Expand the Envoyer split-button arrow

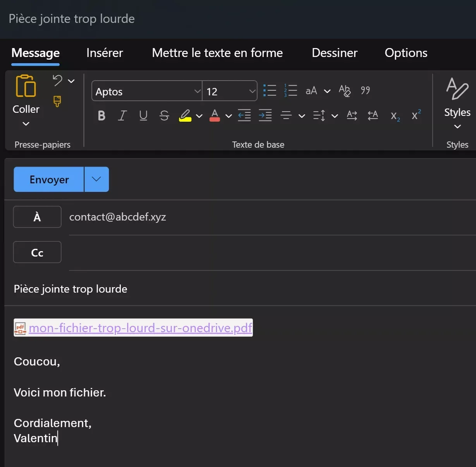click(96, 179)
